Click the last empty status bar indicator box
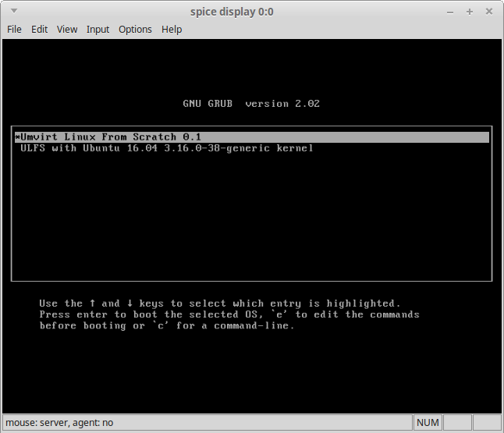The image size is (504, 433). 487,422
